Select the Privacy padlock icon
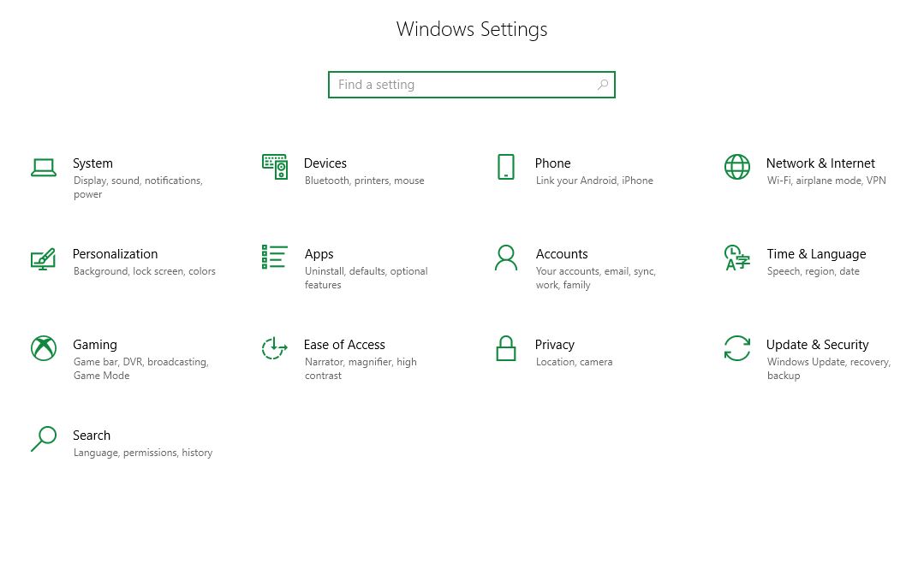The image size is (924, 563). [506, 348]
